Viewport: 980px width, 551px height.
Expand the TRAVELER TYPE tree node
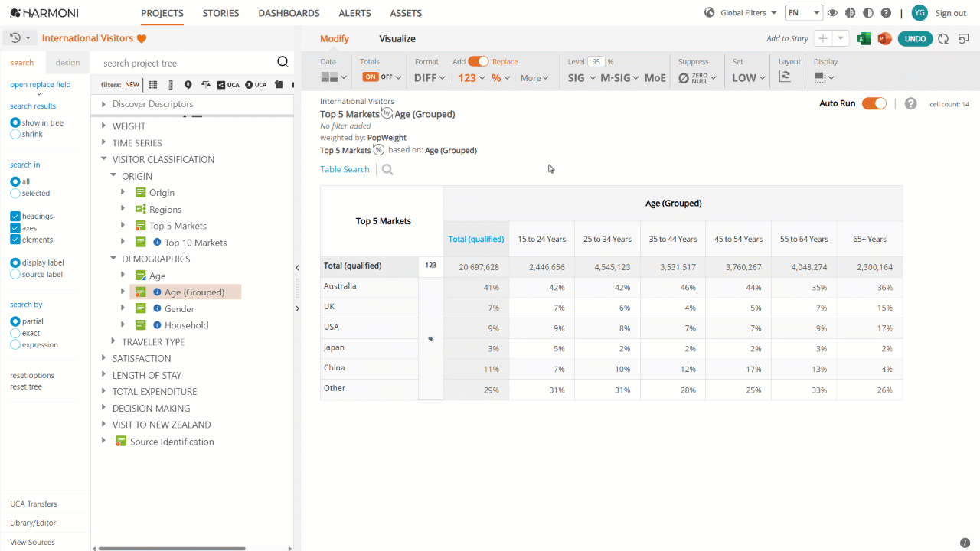point(113,341)
